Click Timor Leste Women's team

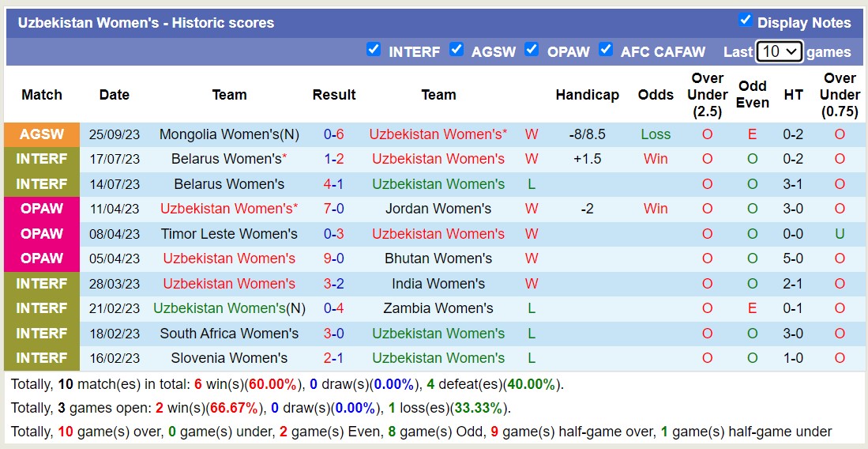click(x=229, y=234)
